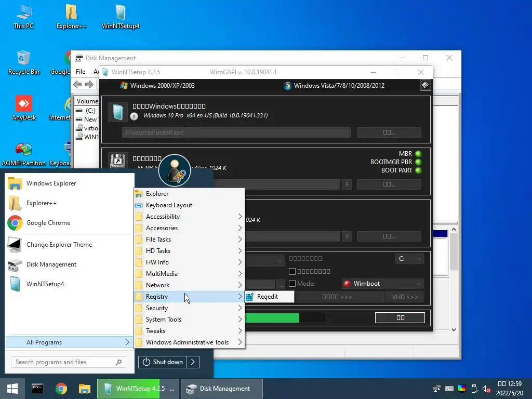Click the Windows Vista/7/8/10/2008/2012 tab
532x399 pixels.
pos(334,86)
